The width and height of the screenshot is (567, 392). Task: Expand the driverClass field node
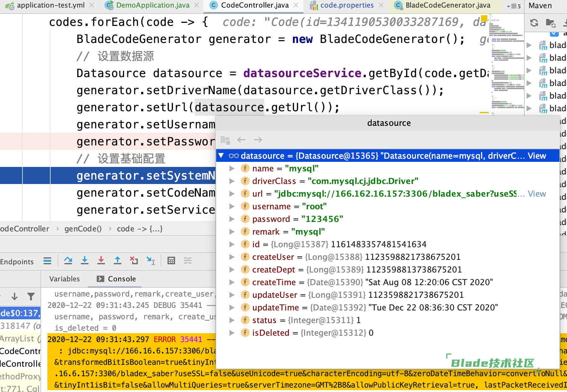(x=232, y=181)
